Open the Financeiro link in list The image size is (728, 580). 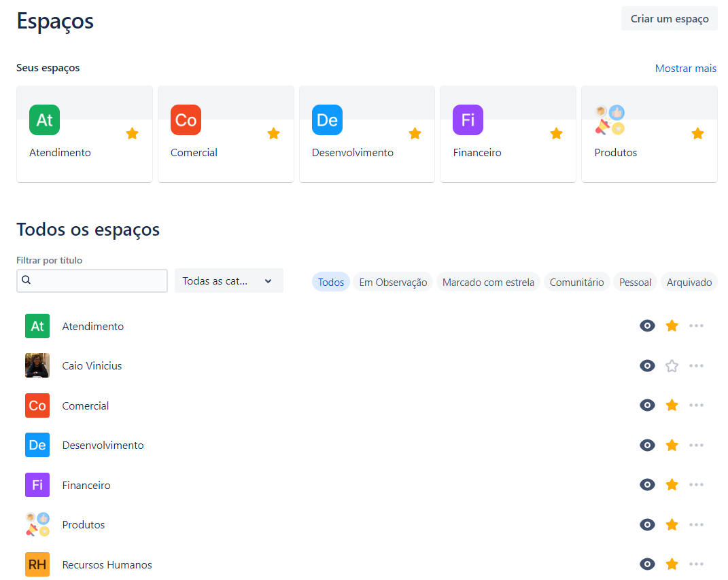pyautogui.click(x=86, y=485)
